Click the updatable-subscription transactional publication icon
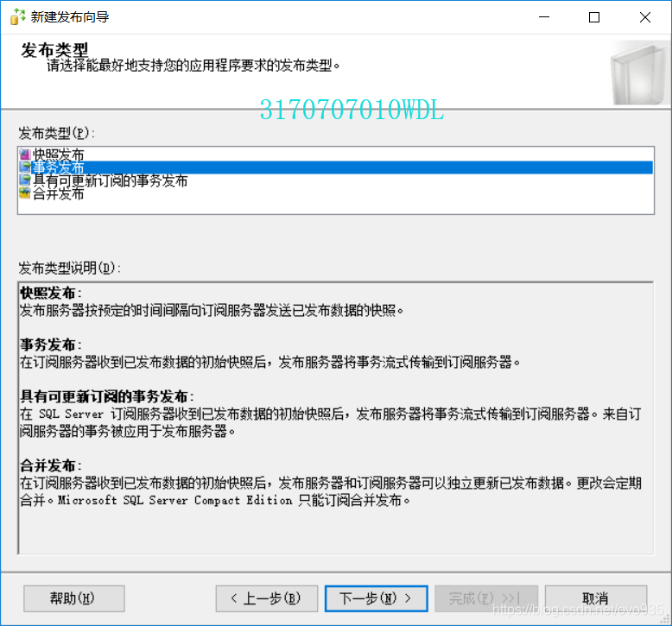Screen dimensions: 672x626 point(25,180)
